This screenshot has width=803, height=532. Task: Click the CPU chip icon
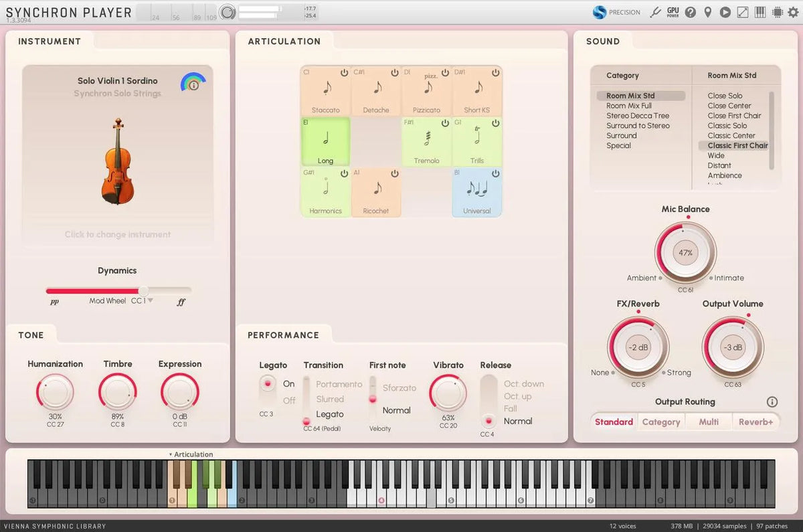click(778, 12)
